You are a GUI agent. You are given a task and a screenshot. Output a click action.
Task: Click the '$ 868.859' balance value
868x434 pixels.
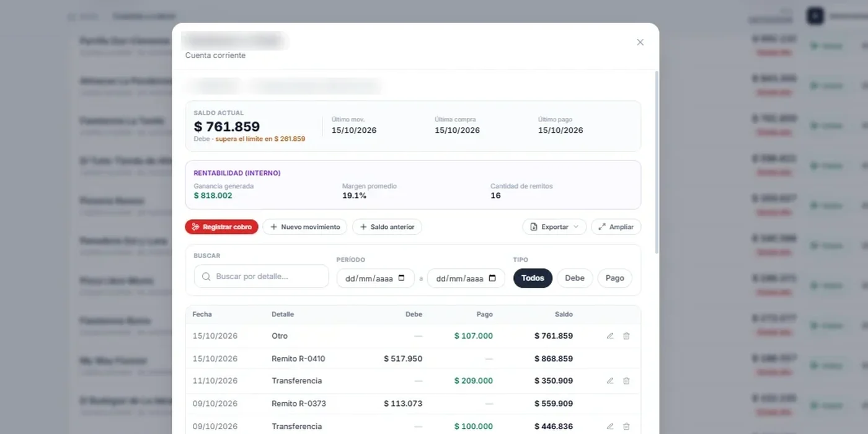(554, 358)
